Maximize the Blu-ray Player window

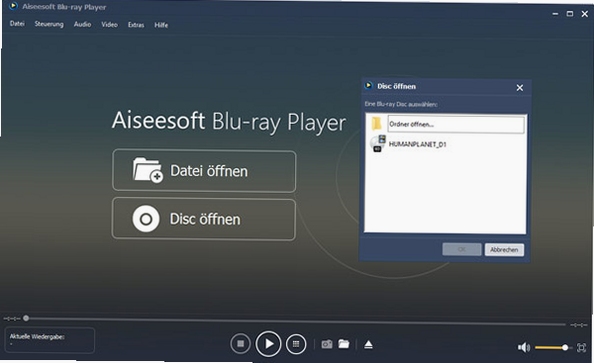[569, 14]
